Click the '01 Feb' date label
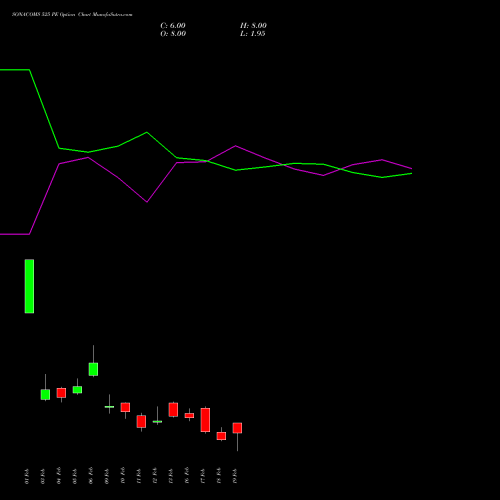This screenshot has height=500, width=500. click(27, 476)
